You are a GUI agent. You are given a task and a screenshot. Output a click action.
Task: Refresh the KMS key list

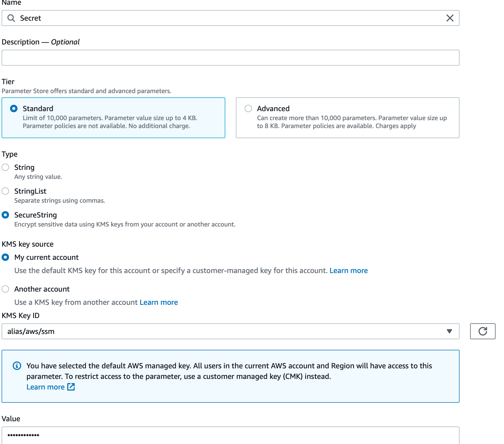click(x=483, y=331)
